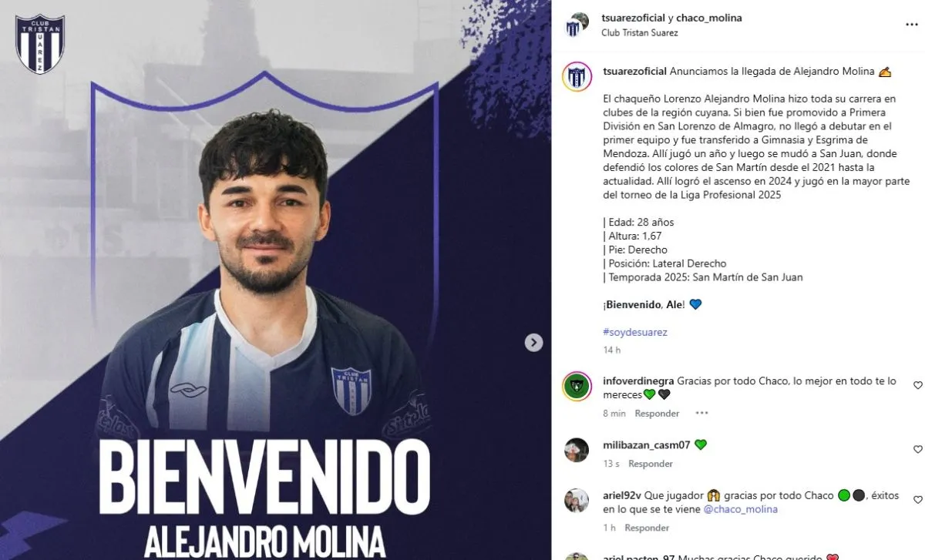Reply to the milibazan_casm07 comment
The width and height of the screenshot is (925, 560).
[x=651, y=464]
